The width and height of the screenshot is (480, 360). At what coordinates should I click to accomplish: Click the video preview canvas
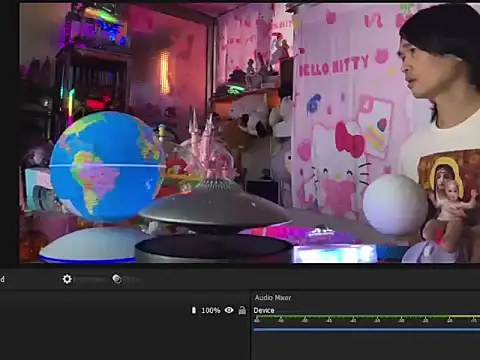coord(250,133)
